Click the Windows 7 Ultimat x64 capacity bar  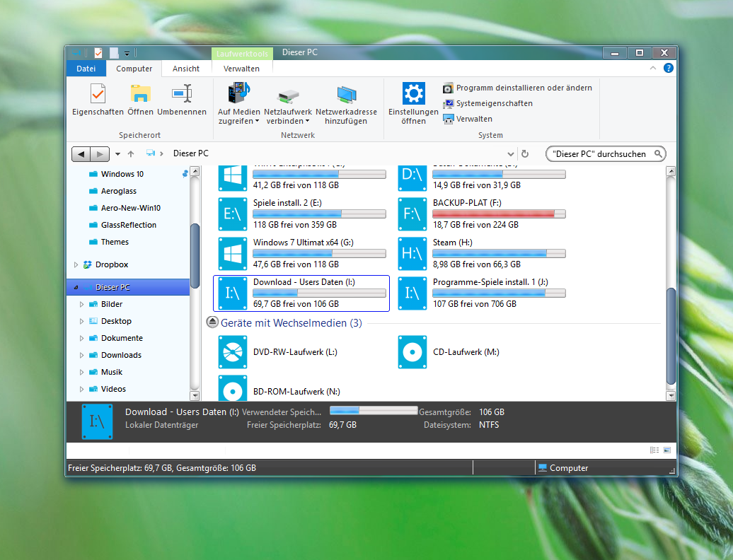319,253
